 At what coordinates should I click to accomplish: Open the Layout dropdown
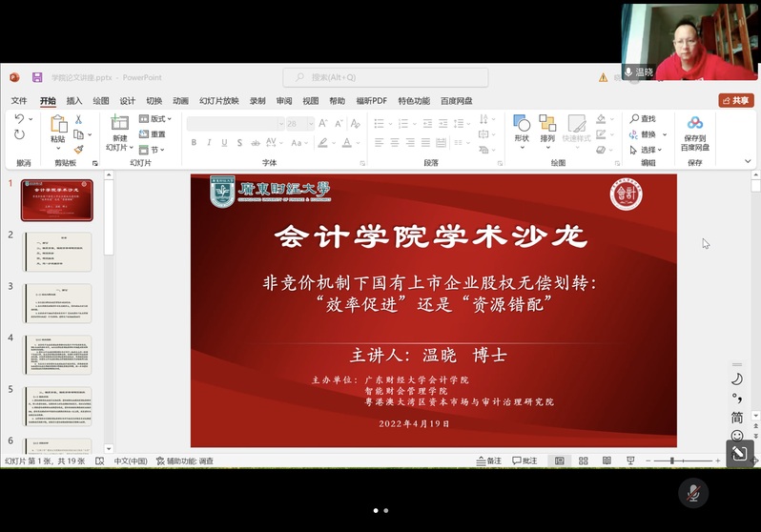(155, 119)
